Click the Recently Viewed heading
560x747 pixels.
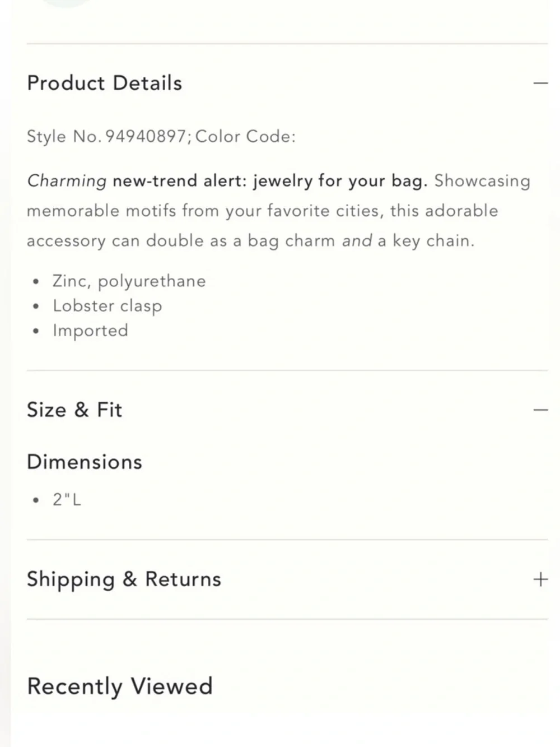(x=120, y=686)
